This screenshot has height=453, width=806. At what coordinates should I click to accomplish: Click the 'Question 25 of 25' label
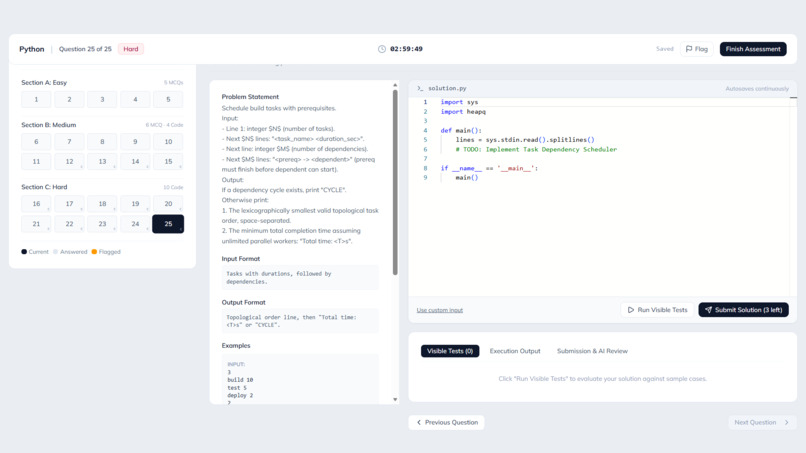tap(85, 49)
